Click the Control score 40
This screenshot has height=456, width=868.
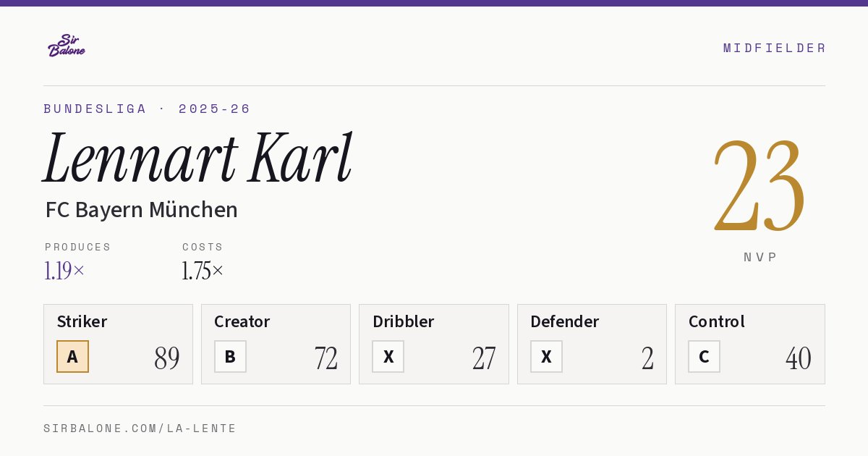click(799, 358)
